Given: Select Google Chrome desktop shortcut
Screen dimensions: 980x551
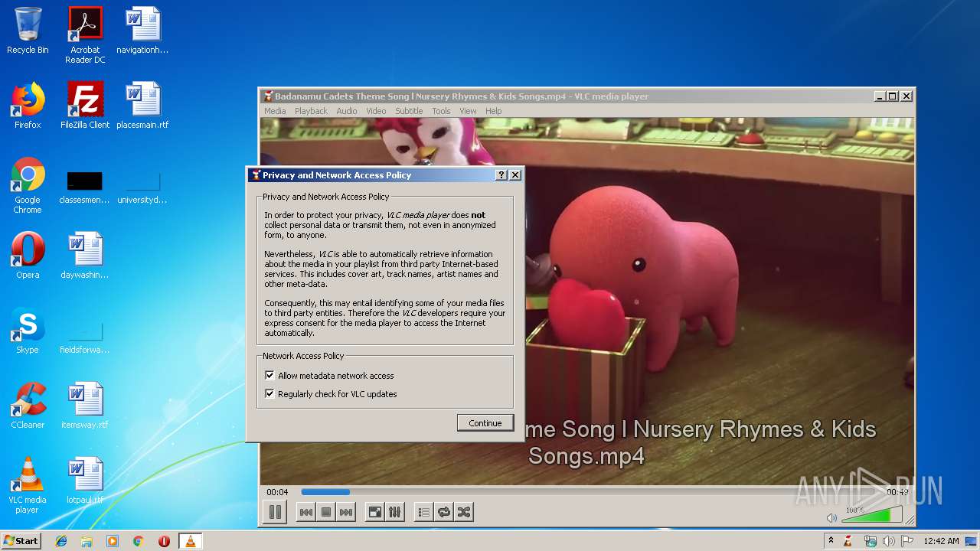Looking at the screenshot, I should click(x=28, y=185).
